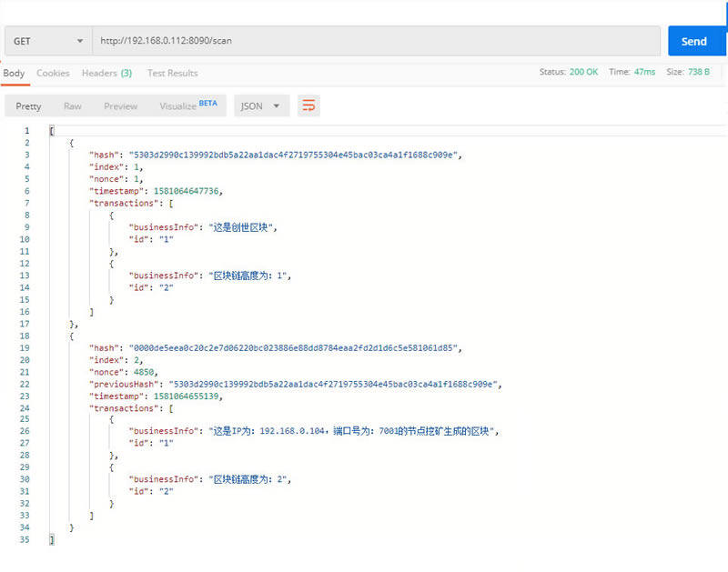Click the response Size 738 B value
728x572 pixels.
700,72
